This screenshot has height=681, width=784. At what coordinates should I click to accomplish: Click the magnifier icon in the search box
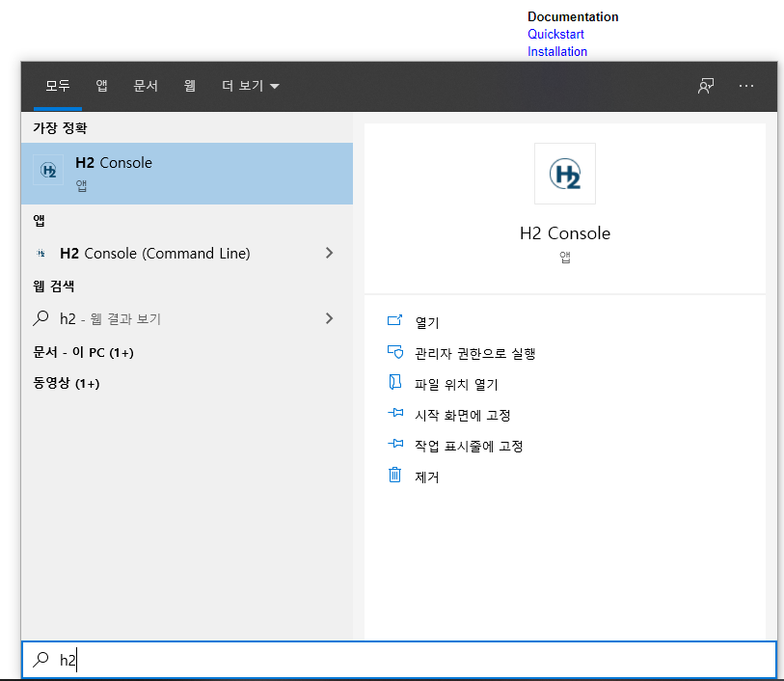(41, 660)
